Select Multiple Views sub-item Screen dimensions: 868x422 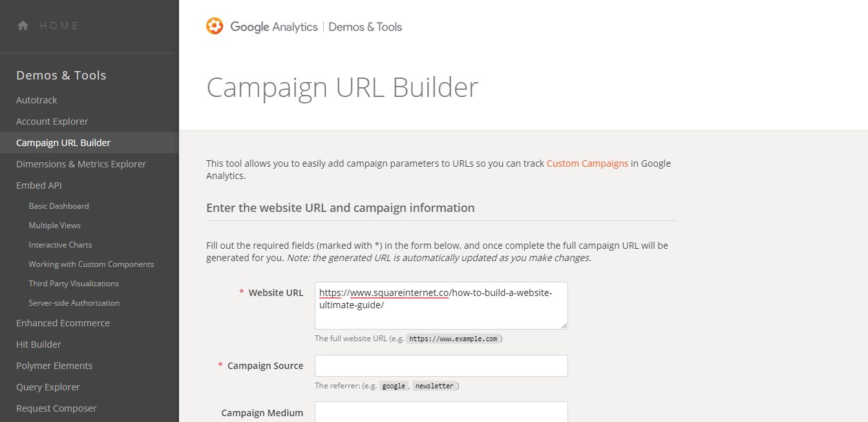55,226
